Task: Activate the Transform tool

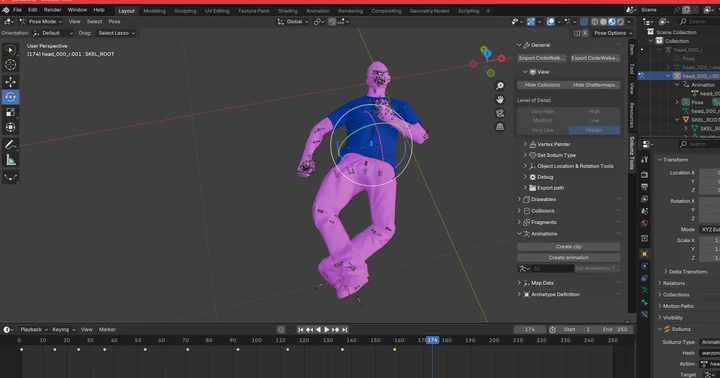Action: pyautogui.click(x=10, y=127)
